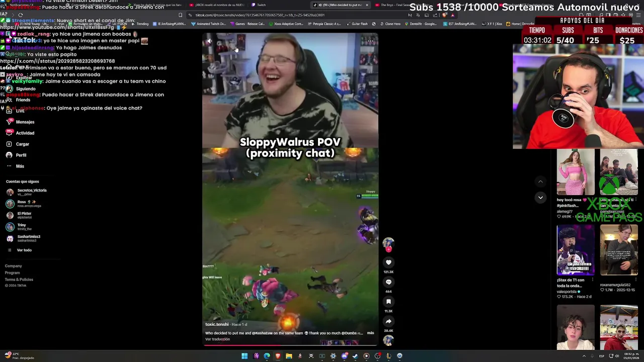Open the taskbar clock showing 08:32 p. m.
This screenshot has width=644, height=362.
click(631, 356)
